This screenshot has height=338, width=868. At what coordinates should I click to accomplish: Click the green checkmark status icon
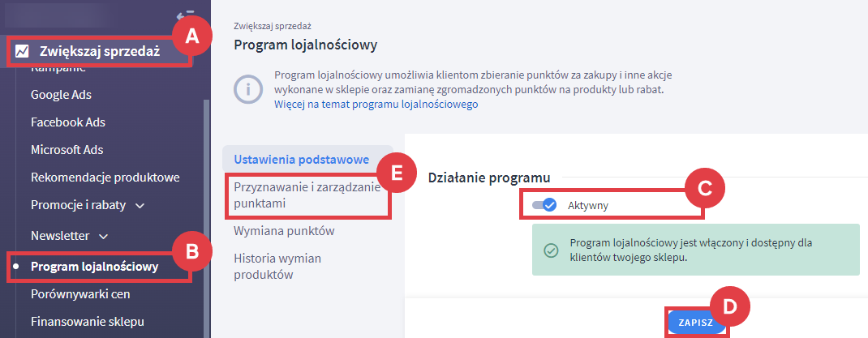(550, 250)
